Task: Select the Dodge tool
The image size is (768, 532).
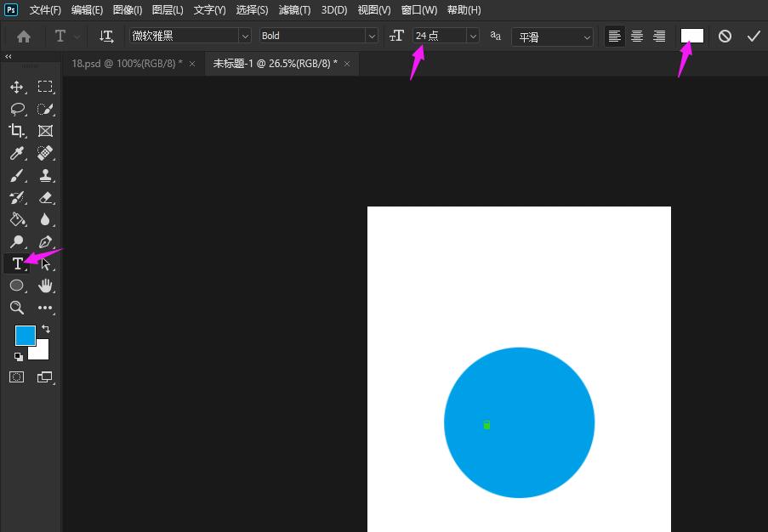Action: 17,241
